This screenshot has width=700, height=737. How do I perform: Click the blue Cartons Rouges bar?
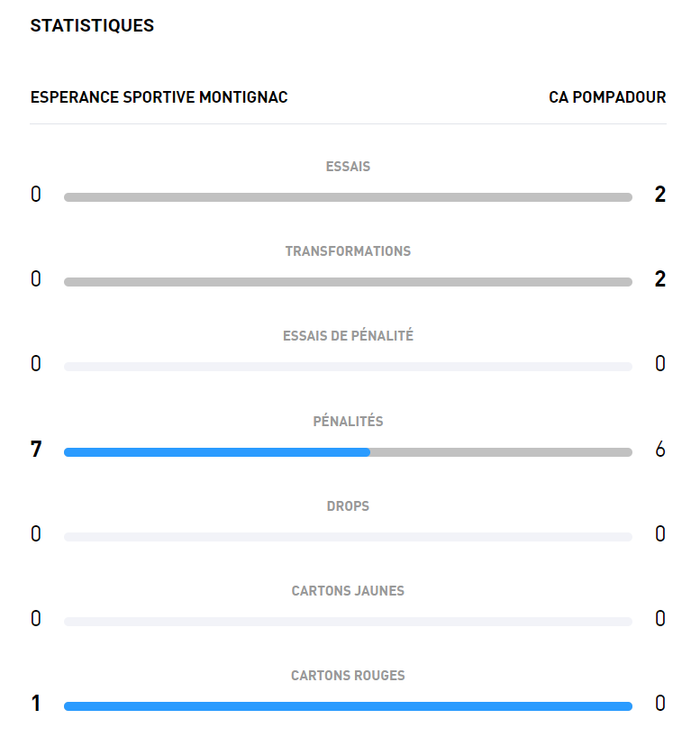pos(348,706)
